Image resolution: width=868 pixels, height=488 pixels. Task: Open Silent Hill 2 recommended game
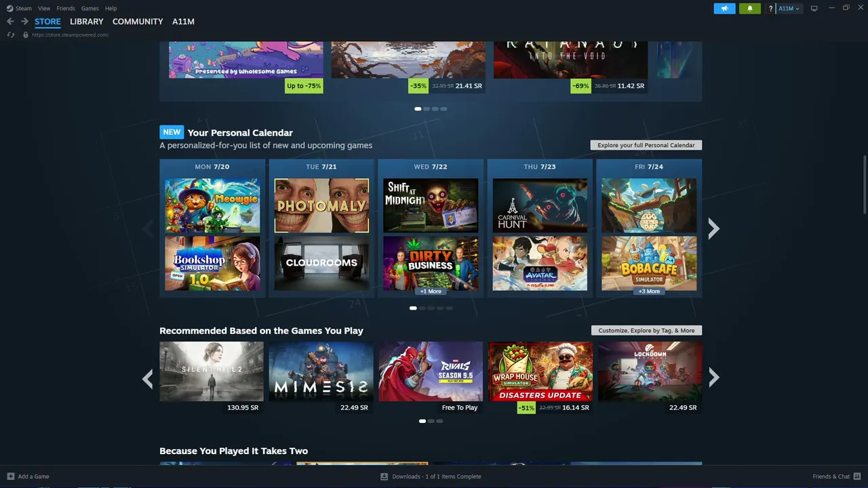tap(212, 371)
